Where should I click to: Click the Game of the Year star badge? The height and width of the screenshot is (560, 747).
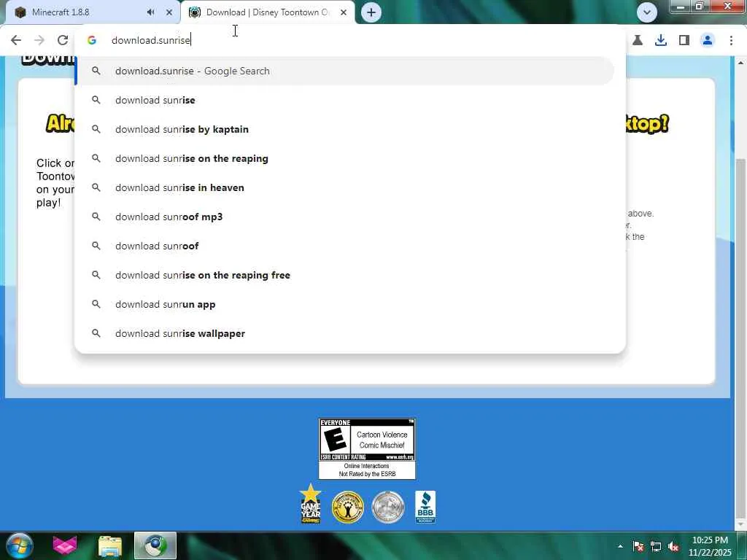pyautogui.click(x=311, y=504)
